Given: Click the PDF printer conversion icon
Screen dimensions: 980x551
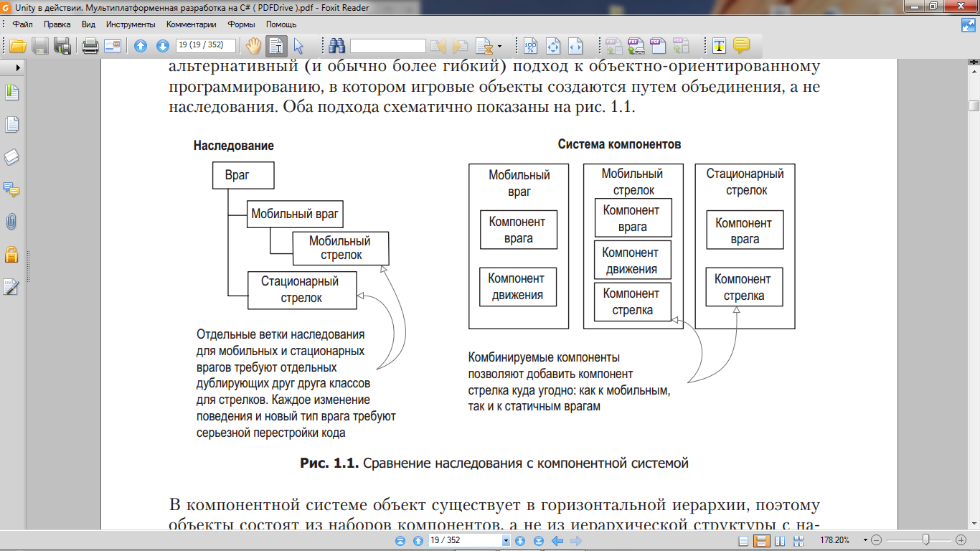Looking at the screenshot, I should pyautogui.click(x=636, y=46).
